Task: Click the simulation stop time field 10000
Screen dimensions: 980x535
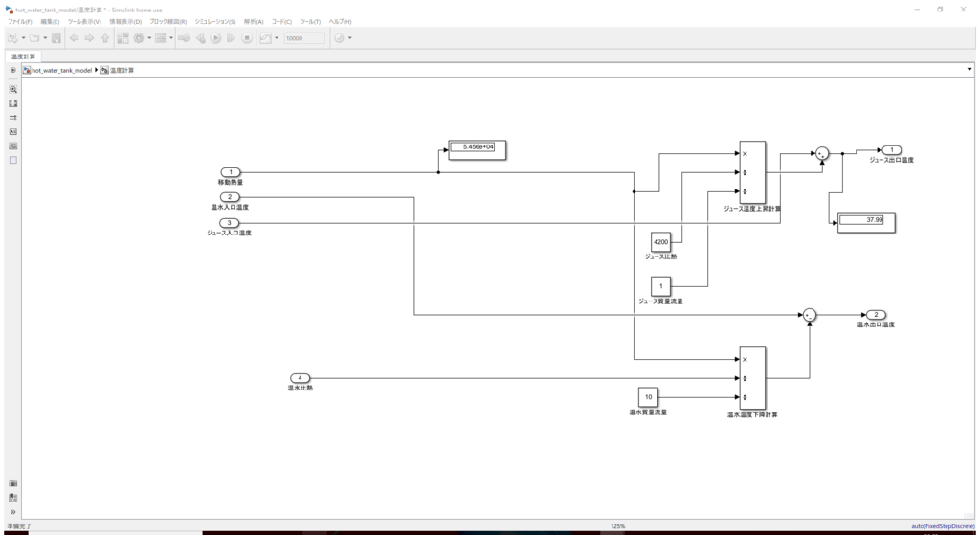Action: (x=304, y=38)
